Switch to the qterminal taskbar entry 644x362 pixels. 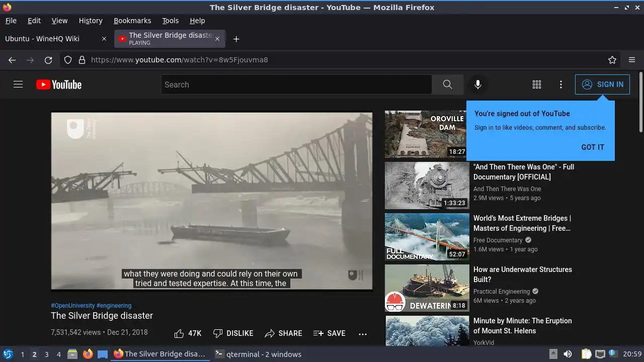[258, 354]
